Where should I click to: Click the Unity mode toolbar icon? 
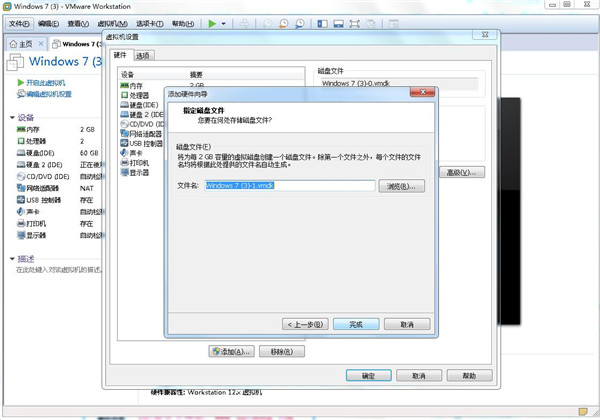[370, 24]
